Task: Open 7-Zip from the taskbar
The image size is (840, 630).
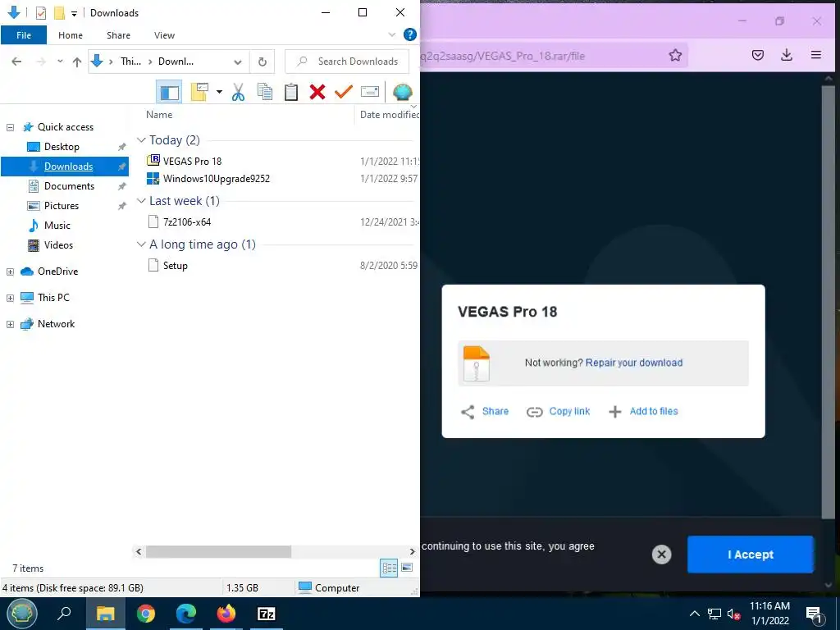Action: pos(267,614)
